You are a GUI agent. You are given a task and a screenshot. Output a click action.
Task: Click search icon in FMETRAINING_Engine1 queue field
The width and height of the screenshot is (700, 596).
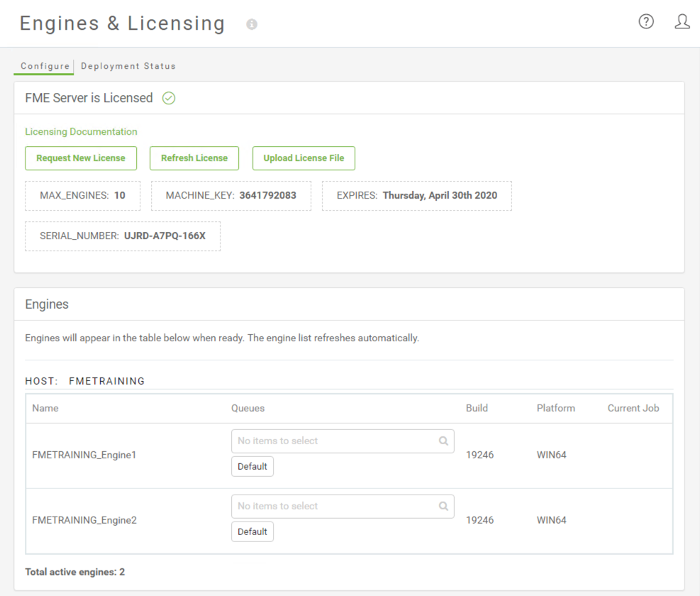click(443, 441)
